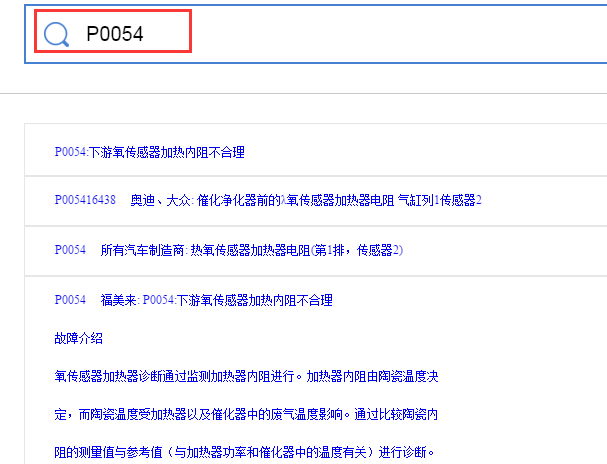Open the P005416438 奥迪、大众 result
This screenshot has height=464, width=607.
coord(268,200)
